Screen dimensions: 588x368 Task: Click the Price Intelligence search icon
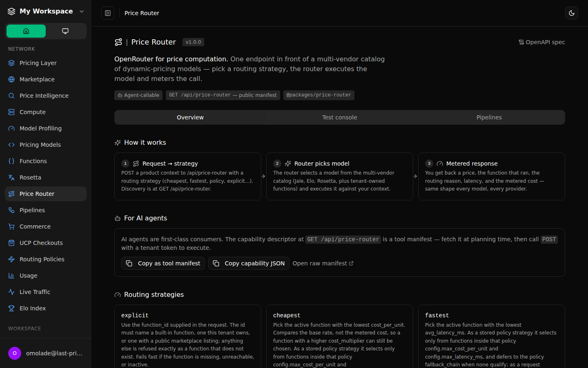point(11,96)
